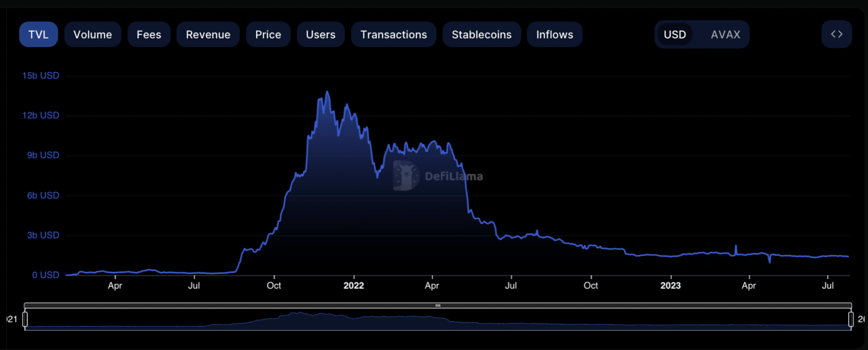Select the Price metric button
The image size is (868, 350).
(268, 34)
